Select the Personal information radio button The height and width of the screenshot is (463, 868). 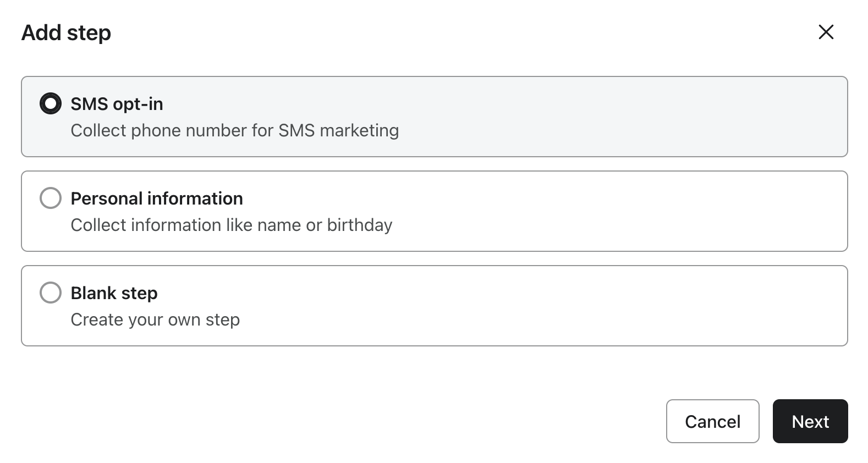50,198
